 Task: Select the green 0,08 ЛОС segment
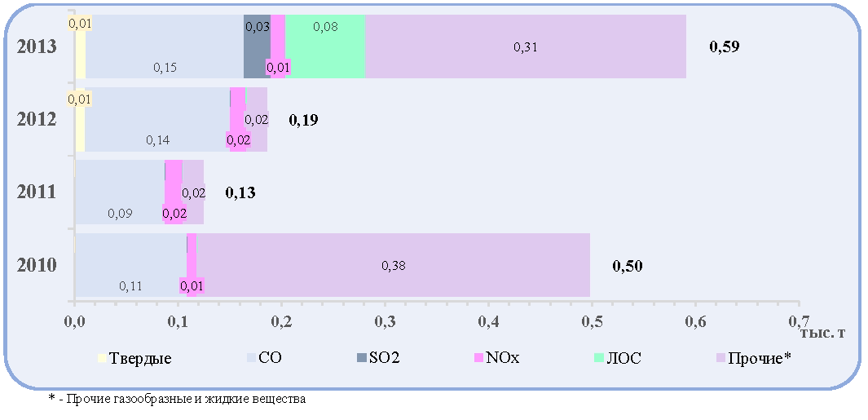(325, 46)
